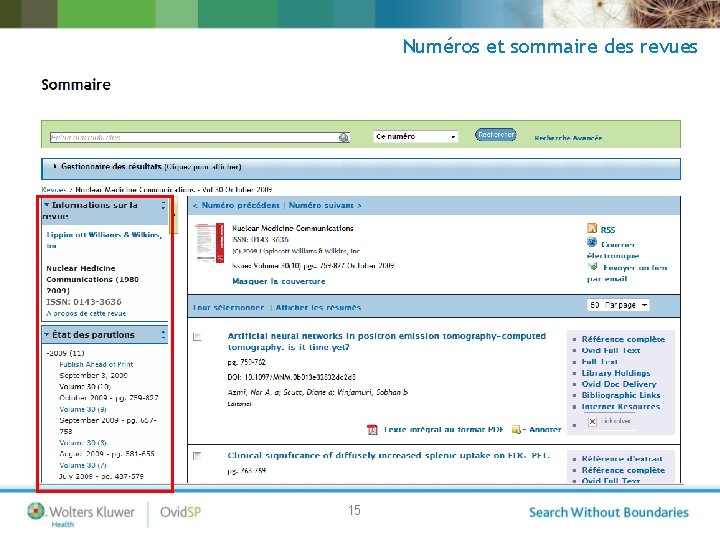Open the Artificial neural networks article title
Screen dimensions: 720x540
387,341
